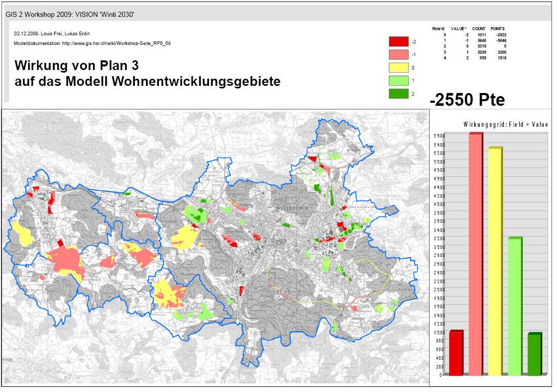This screenshot has width=557, height=392.
Task: Pick the yellow 0 legend swatch
Action: coord(399,67)
